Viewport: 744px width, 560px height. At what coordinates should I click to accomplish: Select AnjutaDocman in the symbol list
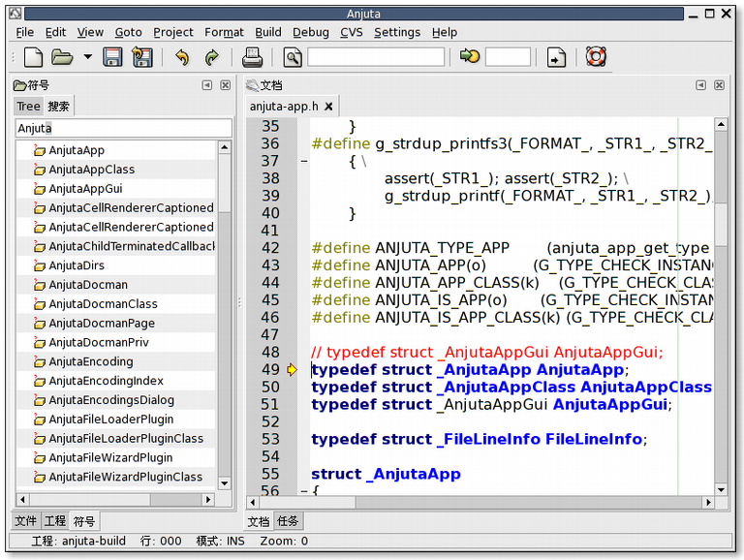(x=88, y=285)
